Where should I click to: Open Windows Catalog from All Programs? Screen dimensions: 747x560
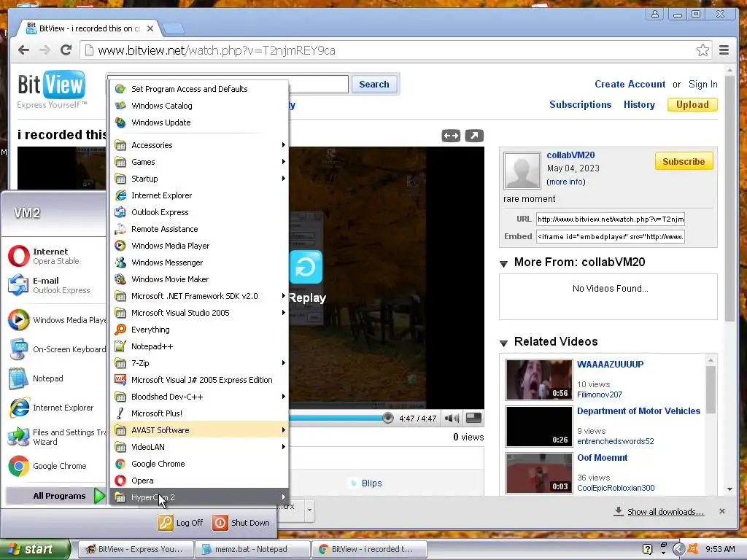coord(200,106)
